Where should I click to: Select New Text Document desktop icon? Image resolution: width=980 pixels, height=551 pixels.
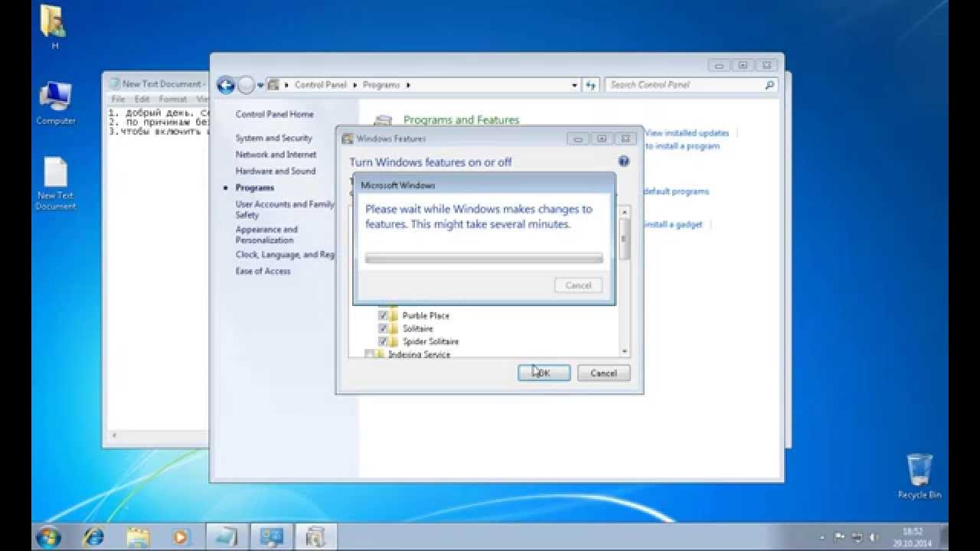(x=56, y=184)
